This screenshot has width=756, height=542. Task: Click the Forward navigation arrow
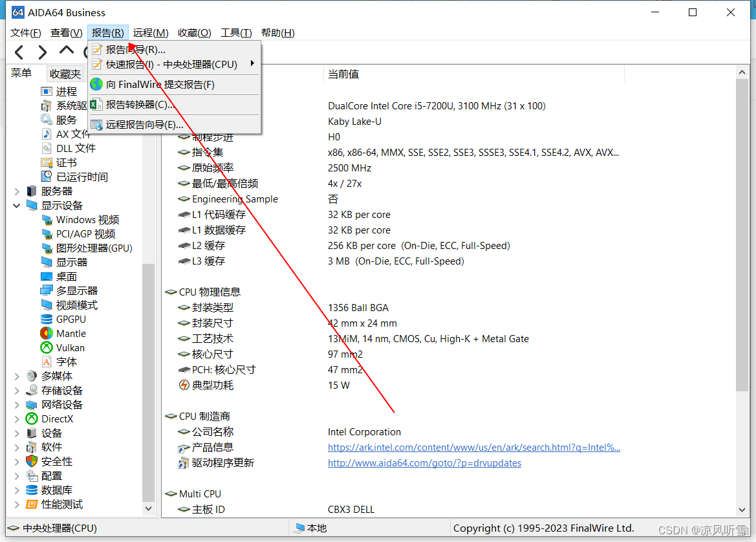pyautogui.click(x=43, y=52)
